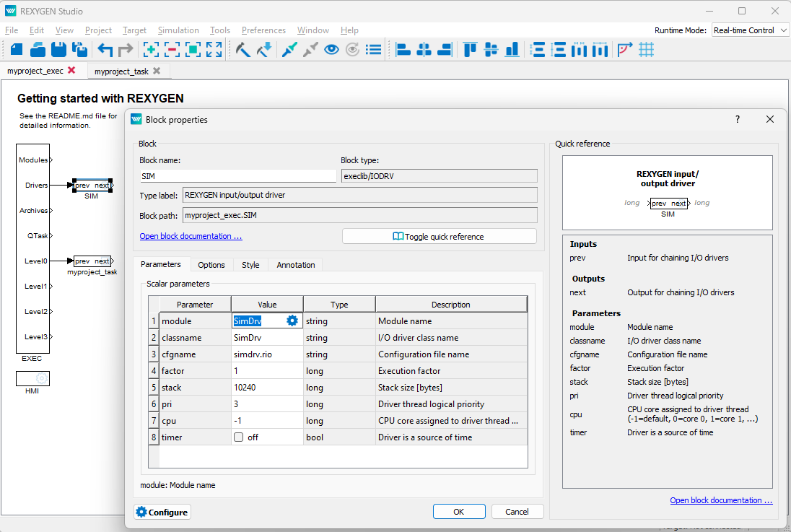Click the Redo arrow icon
This screenshot has height=532, width=791.
(126, 50)
